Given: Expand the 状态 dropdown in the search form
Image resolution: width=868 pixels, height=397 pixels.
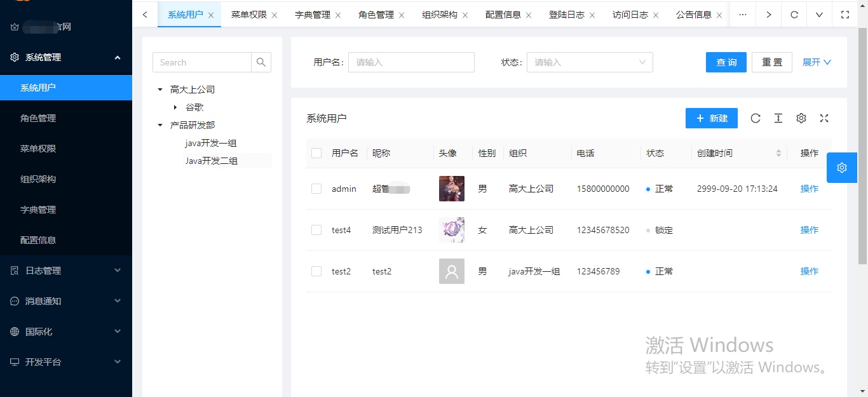Looking at the screenshot, I should (590, 62).
